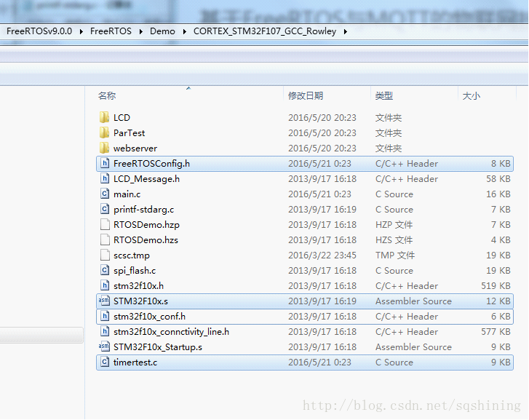The width and height of the screenshot is (529, 420).
Task: Select file name stm32f10x.h
Action: [139, 285]
